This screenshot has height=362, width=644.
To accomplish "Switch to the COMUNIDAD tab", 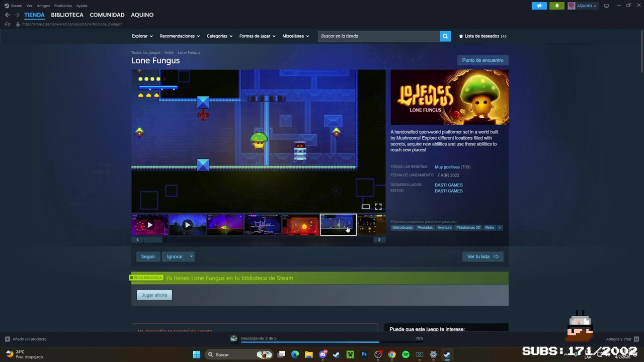I will click(x=107, y=15).
